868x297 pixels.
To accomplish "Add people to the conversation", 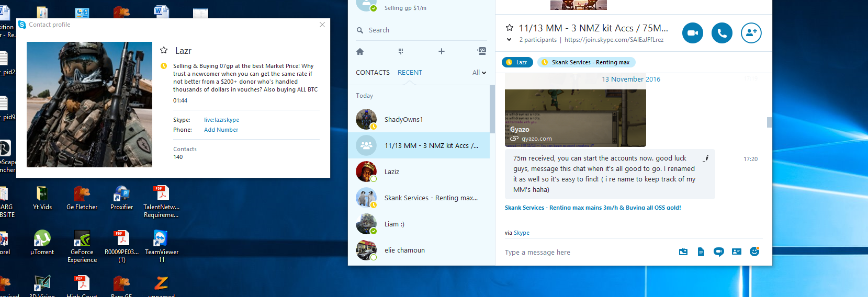I will coord(751,33).
